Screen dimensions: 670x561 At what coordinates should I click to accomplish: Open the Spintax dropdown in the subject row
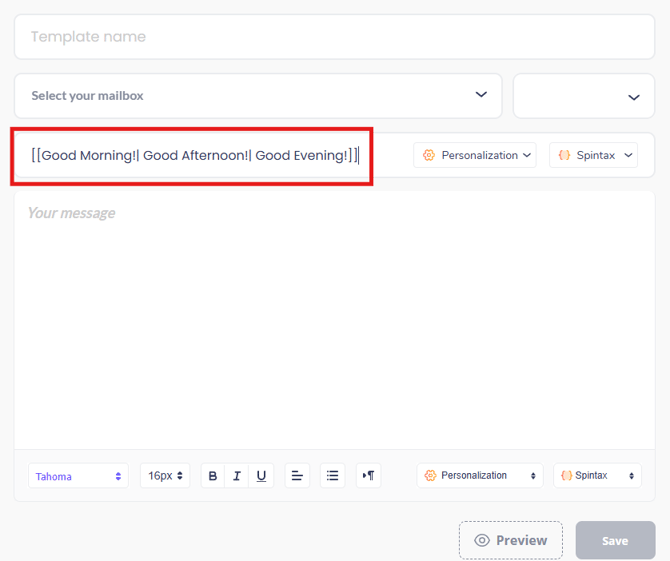[x=594, y=155]
